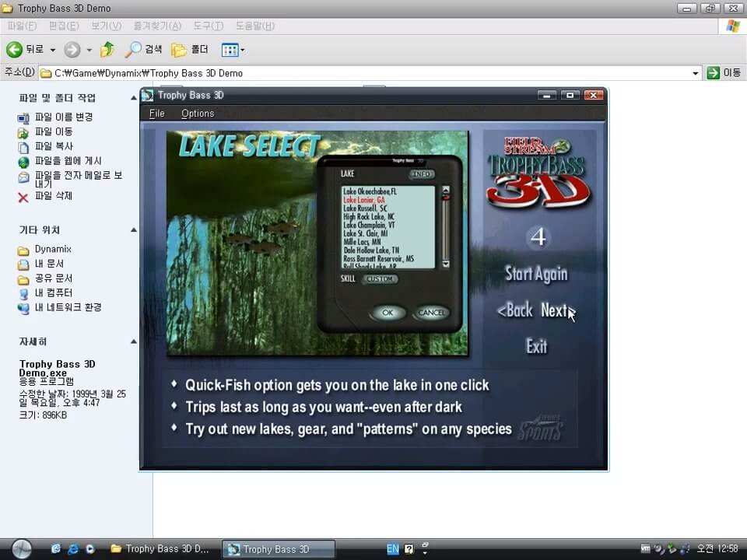Screen dimensions: 747x560
Task: Click the lake list scroll down arrow
Action: tap(446, 264)
